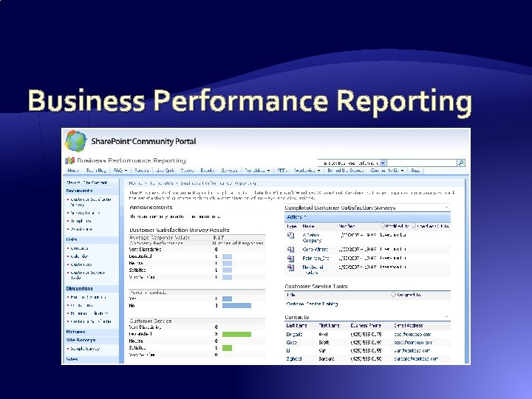Viewport: 532px width, 399px height.
Task: Open the Team Blog navigation tab
Action: tap(96, 171)
